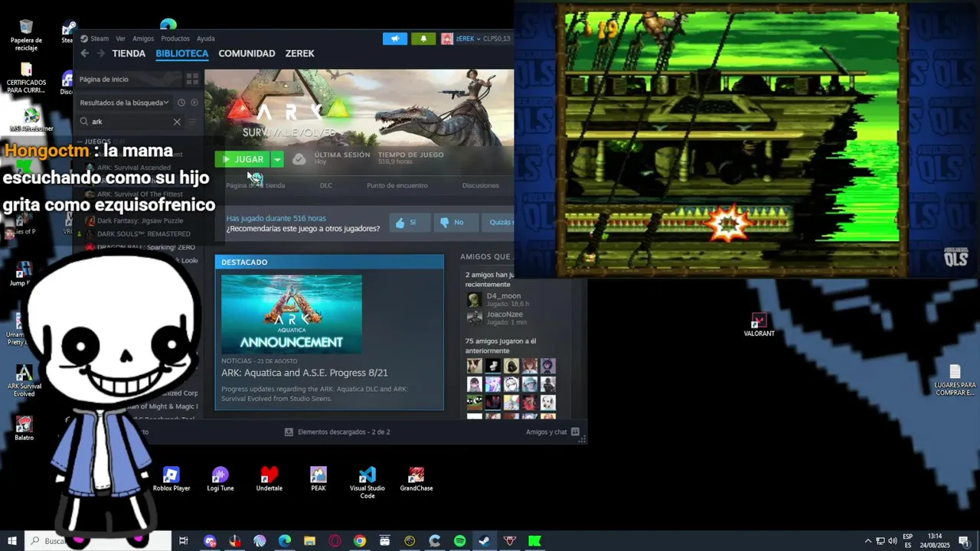Open GrandChase desktop shortcut
This screenshot has height=551, width=980.
416,480
